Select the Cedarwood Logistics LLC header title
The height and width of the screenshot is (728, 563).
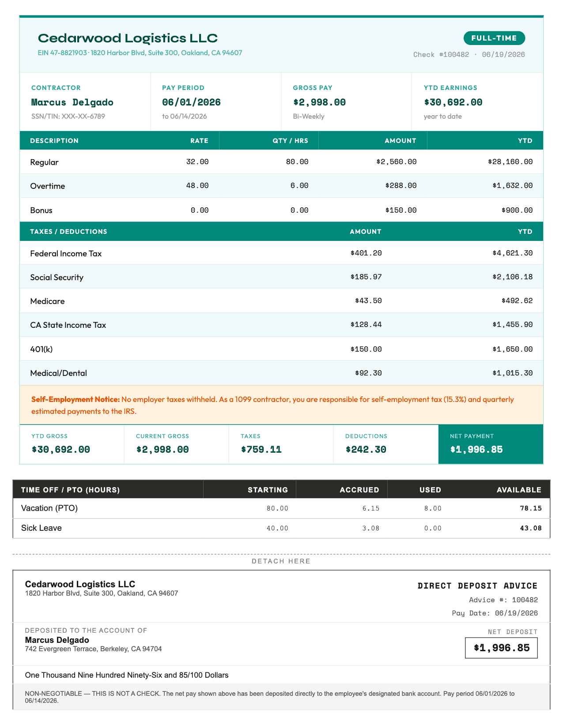pyautogui.click(x=128, y=38)
